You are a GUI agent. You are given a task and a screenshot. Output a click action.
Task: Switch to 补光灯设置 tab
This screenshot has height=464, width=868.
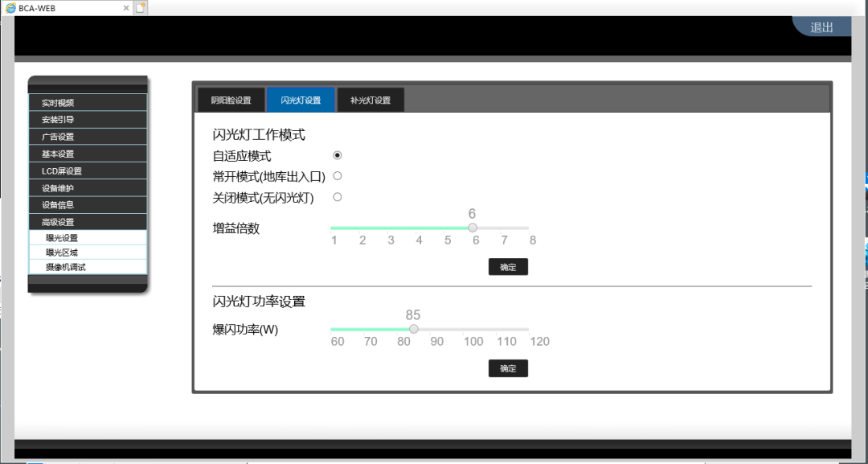[x=371, y=101]
